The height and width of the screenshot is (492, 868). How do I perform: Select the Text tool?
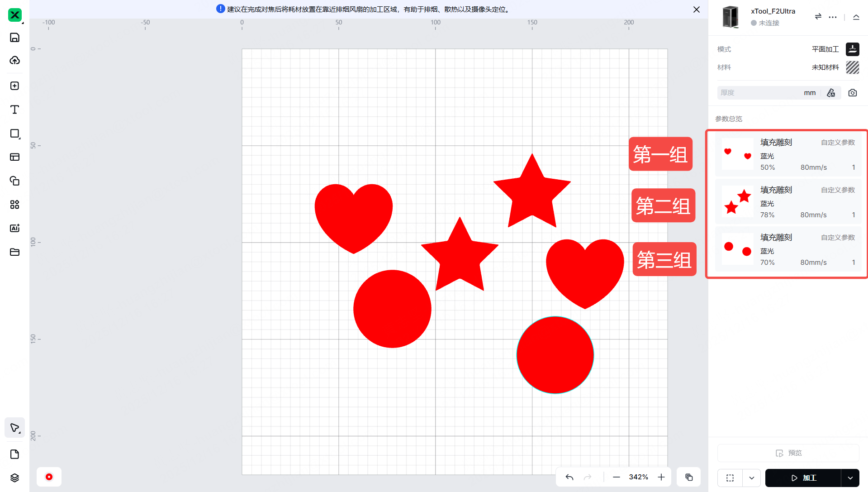tap(14, 110)
